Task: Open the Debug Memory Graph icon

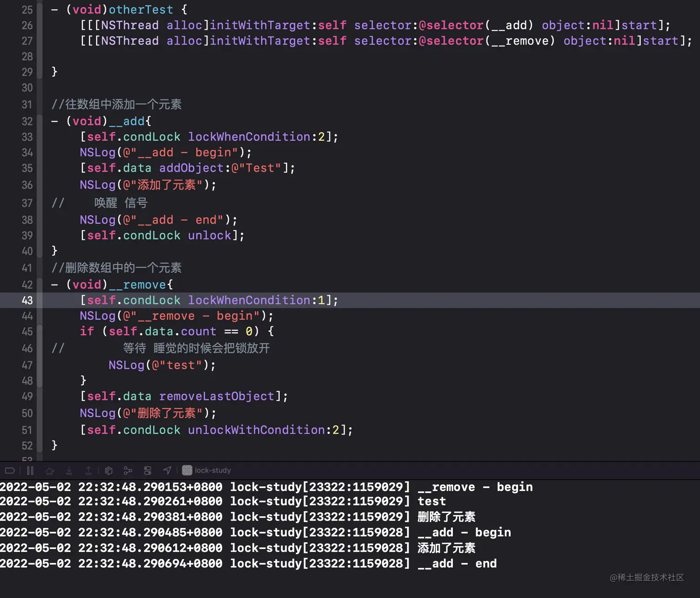Action: pyautogui.click(x=128, y=471)
